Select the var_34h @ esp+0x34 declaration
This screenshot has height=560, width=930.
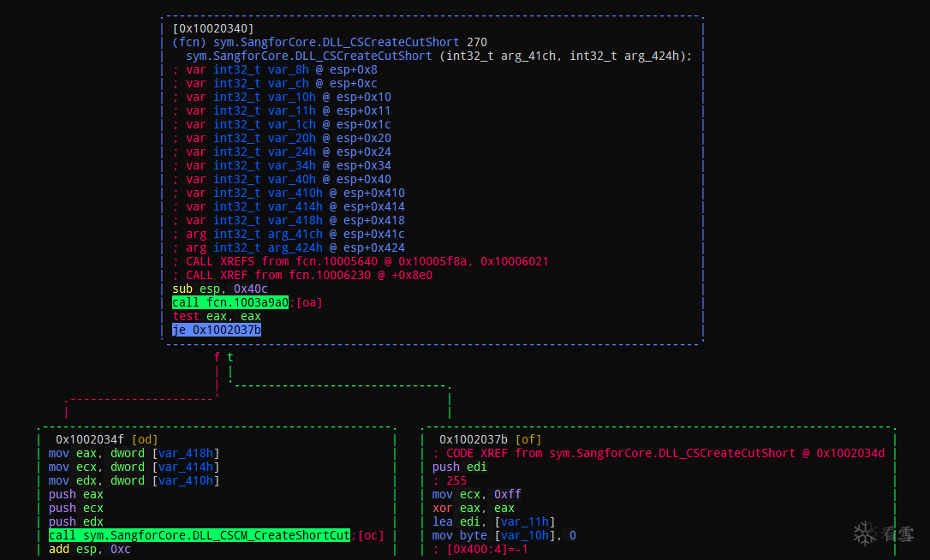282,165
